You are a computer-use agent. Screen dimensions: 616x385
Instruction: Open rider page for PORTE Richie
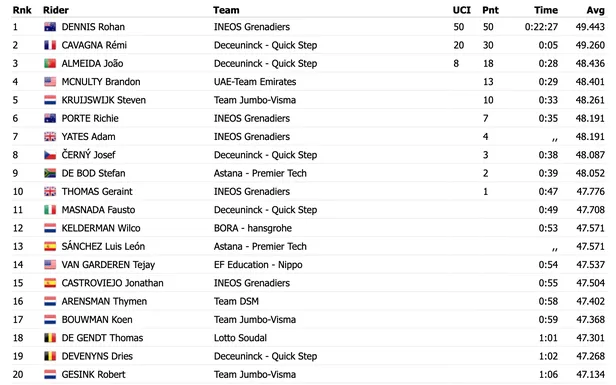click(x=90, y=118)
